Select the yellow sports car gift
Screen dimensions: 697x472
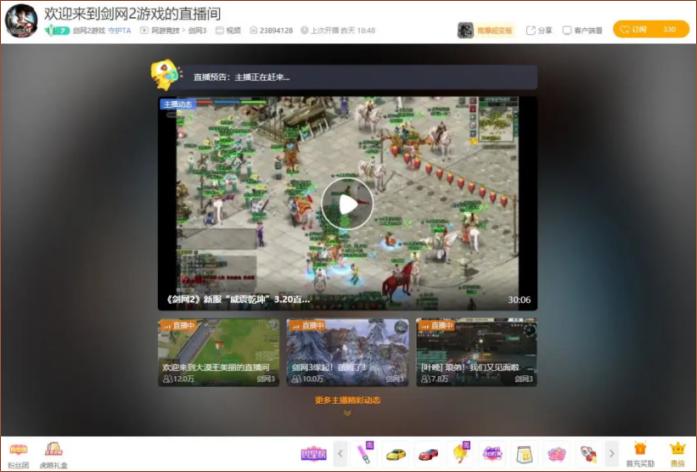click(x=396, y=454)
